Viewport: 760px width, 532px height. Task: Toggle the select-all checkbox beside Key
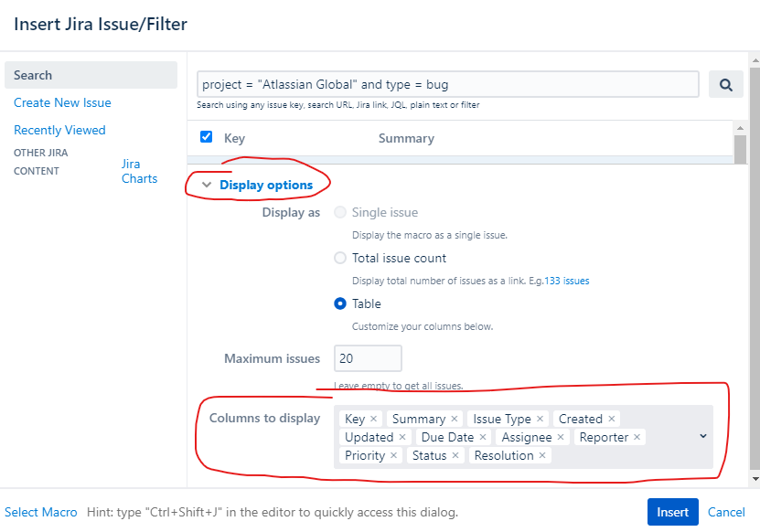pos(206,137)
